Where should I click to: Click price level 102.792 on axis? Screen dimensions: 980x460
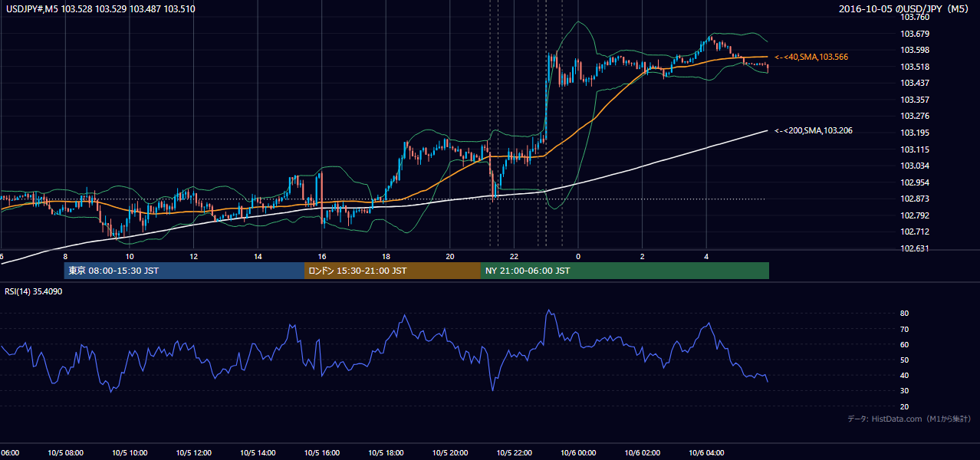[915, 215]
